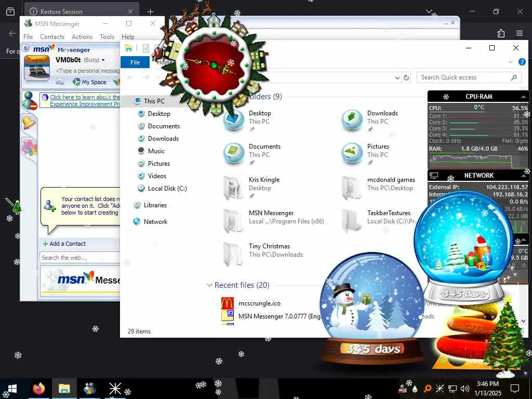532x399 pixels.
Task: Open File Explorer help question icon
Action: (x=522, y=62)
